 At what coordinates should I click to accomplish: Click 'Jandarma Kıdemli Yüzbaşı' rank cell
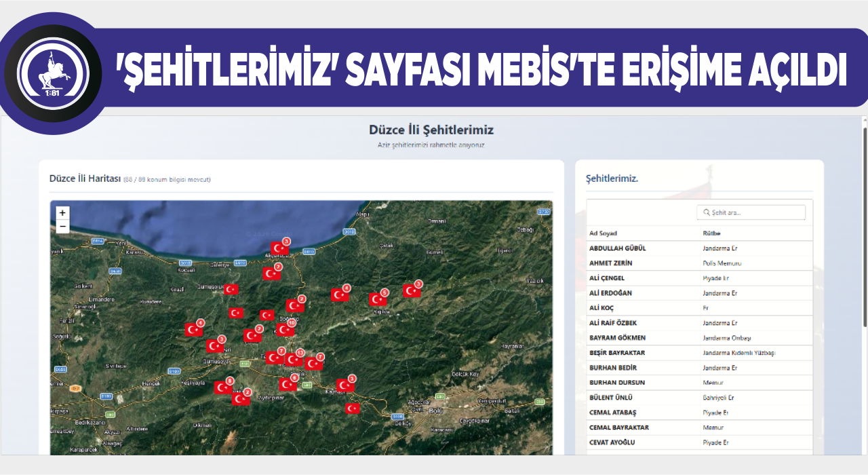(738, 353)
